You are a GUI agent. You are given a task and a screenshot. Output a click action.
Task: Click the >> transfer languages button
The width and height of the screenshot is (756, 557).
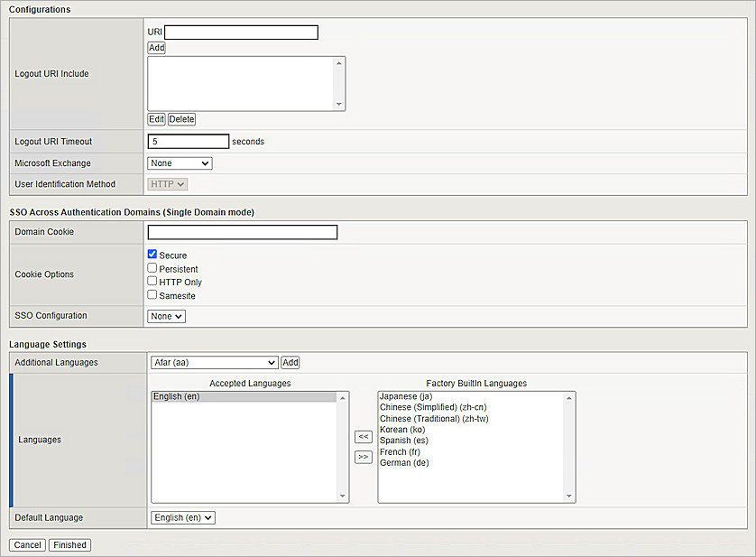click(x=363, y=457)
